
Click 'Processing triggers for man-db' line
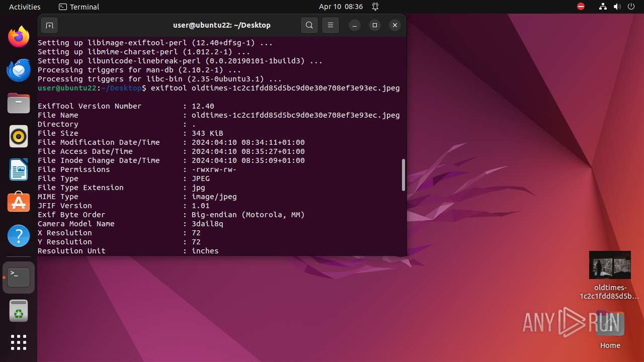[x=139, y=70]
